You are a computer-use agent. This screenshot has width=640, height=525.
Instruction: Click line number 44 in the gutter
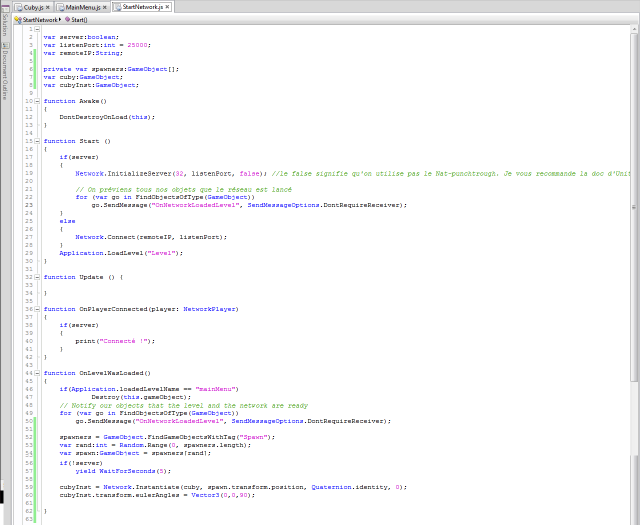(x=29, y=373)
